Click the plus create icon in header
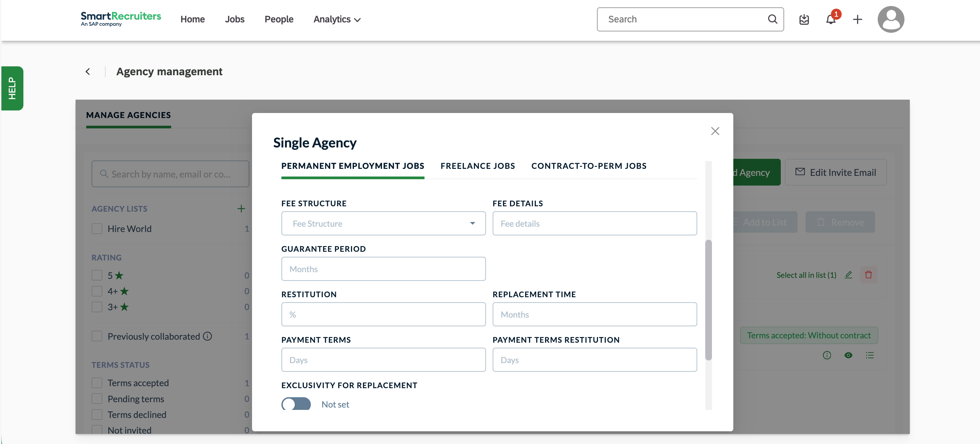 pyautogui.click(x=858, y=19)
